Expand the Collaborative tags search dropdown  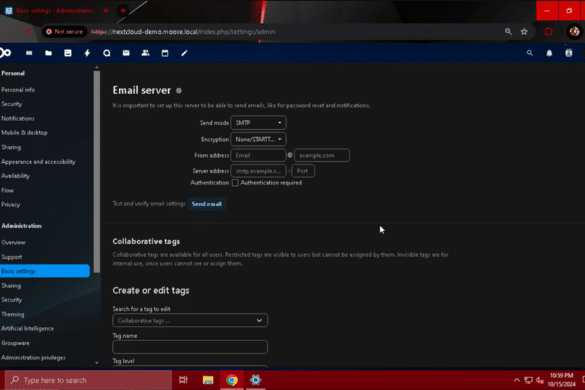pos(190,321)
